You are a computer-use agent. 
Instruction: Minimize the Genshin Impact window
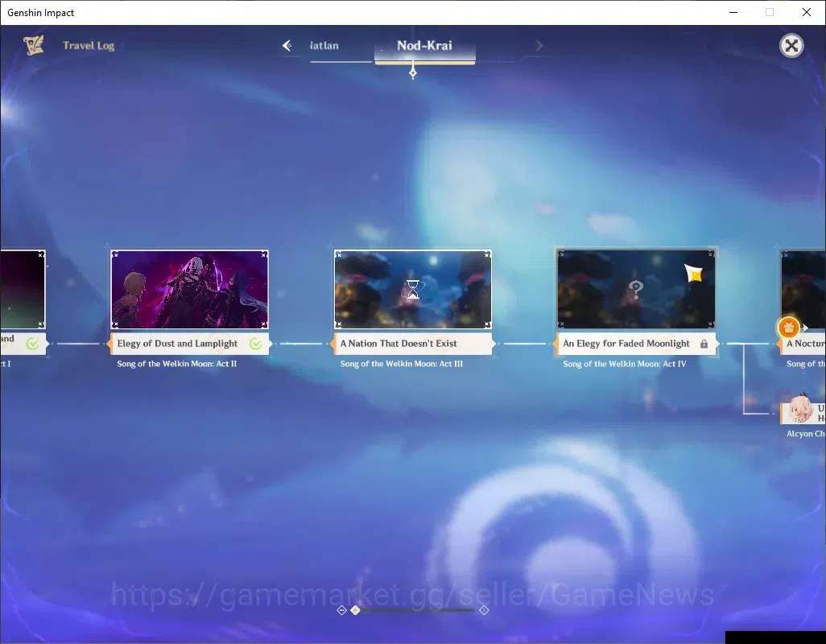pos(733,12)
